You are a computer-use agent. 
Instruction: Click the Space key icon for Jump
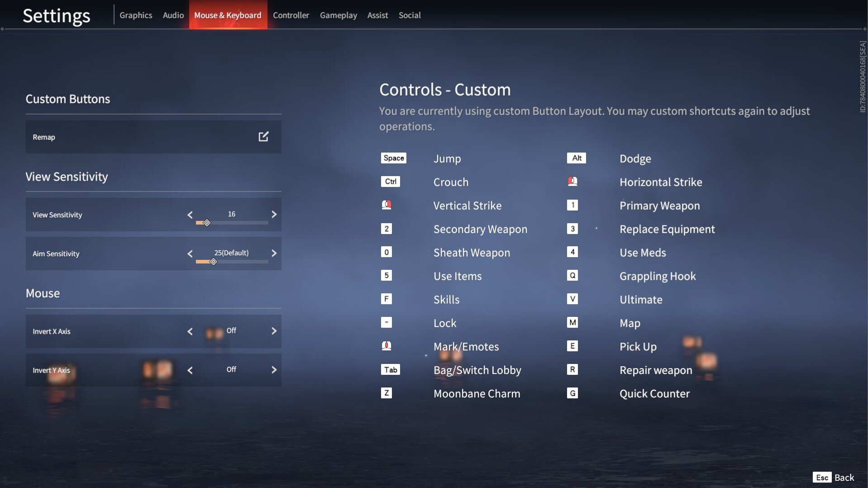coord(393,158)
